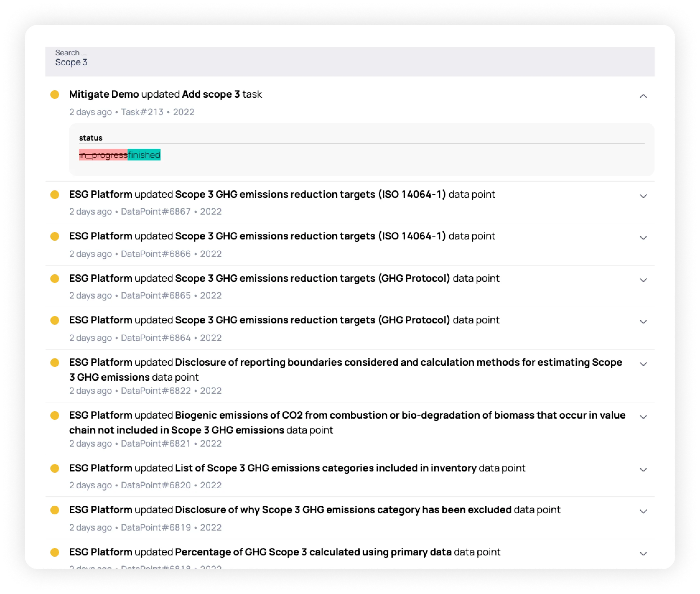Click yellow dot beside Percentage of GHG entry
Image resolution: width=700 pixels, height=594 pixels.
click(x=54, y=552)
